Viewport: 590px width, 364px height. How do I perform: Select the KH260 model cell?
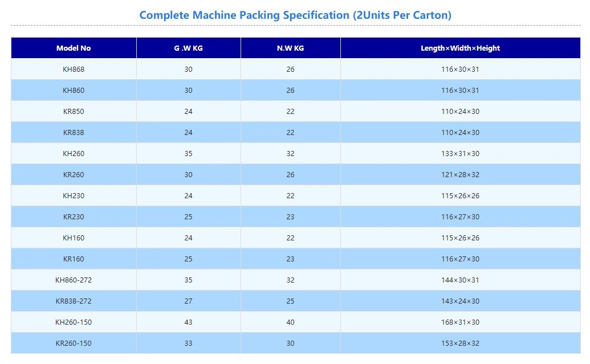(x=74, y=154)
